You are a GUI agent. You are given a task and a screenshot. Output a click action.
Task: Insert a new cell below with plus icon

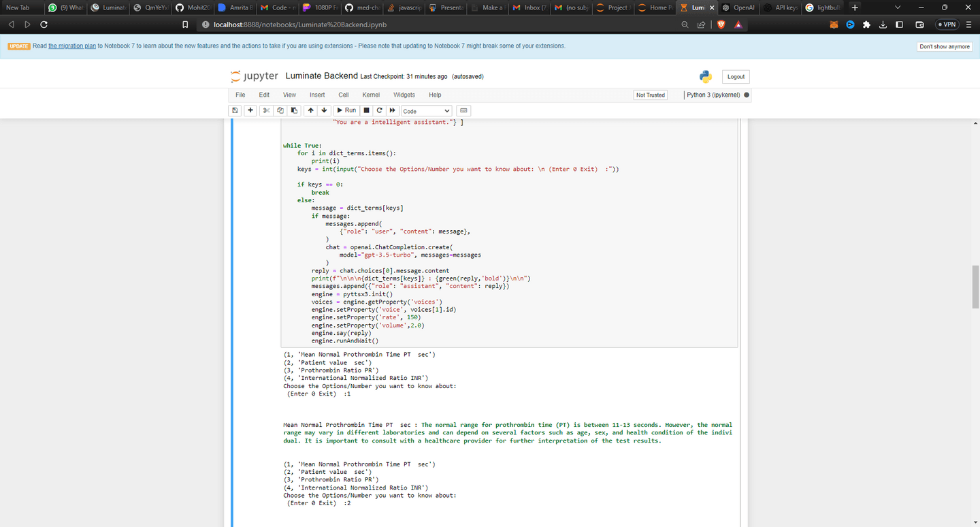click(250, 110)
